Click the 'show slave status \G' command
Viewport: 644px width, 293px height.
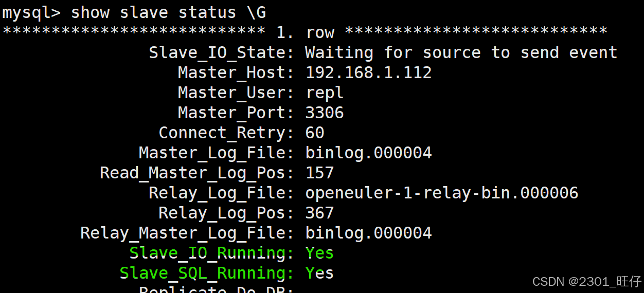[x=168, y=12]
